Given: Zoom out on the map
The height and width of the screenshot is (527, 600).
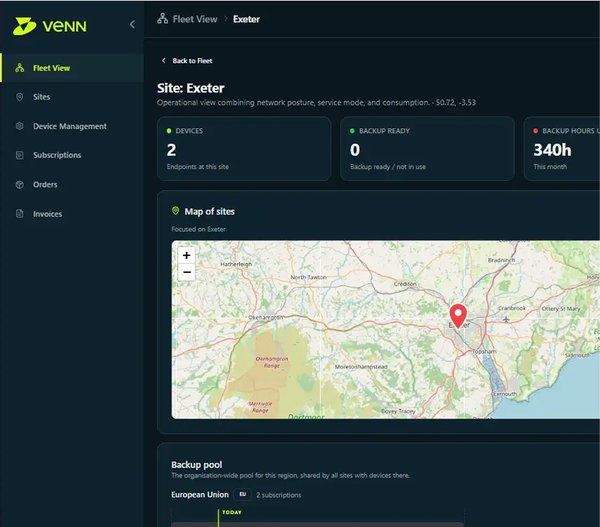Looking at the screenshot, I should [187, 272].
